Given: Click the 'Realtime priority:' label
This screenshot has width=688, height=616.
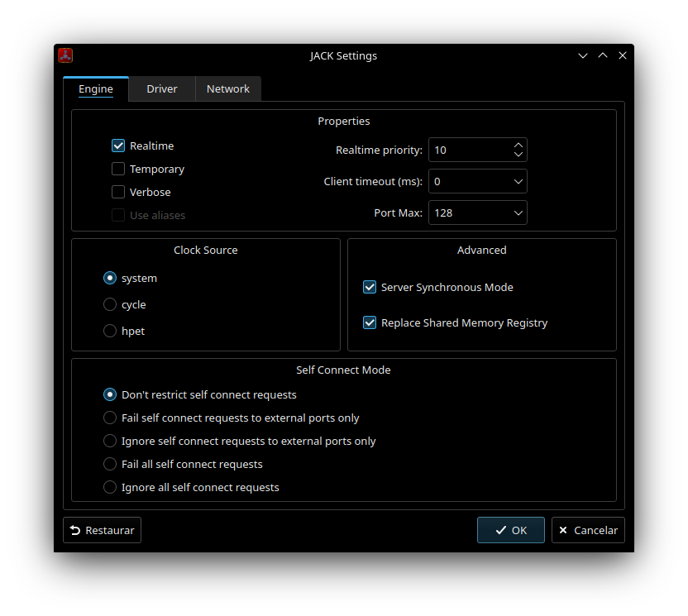Looking at the screenshot, I should (379, 150).
